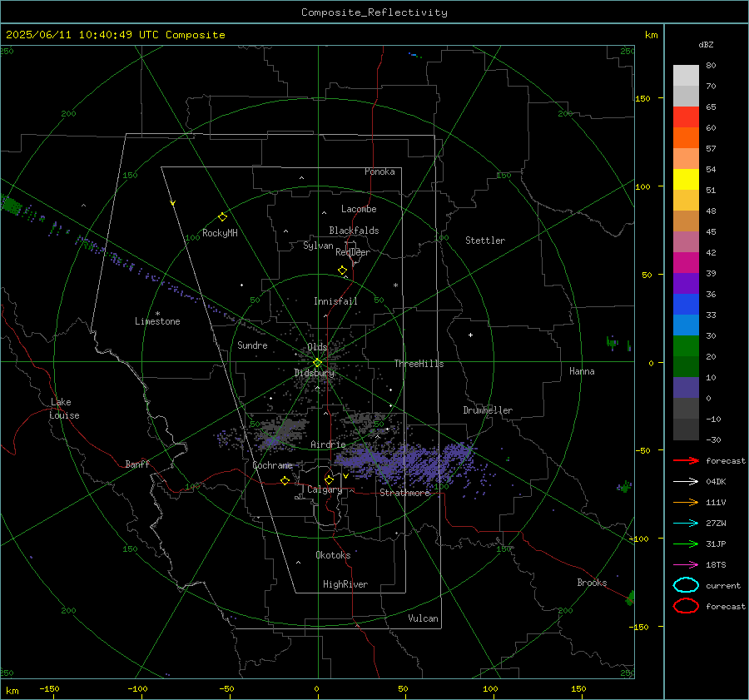Screen dimensions: 749x700
Task: Click the Banff town label
Action: [137, 464]
